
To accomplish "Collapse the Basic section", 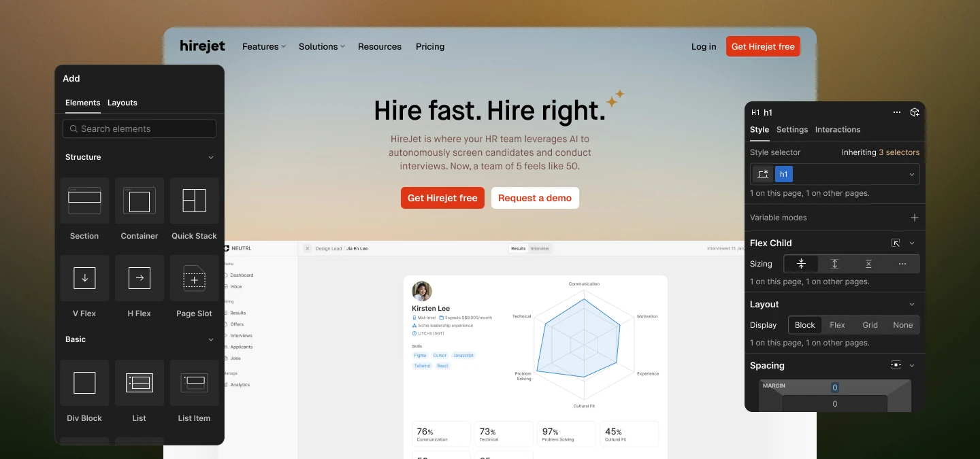I will pos(211,339).
